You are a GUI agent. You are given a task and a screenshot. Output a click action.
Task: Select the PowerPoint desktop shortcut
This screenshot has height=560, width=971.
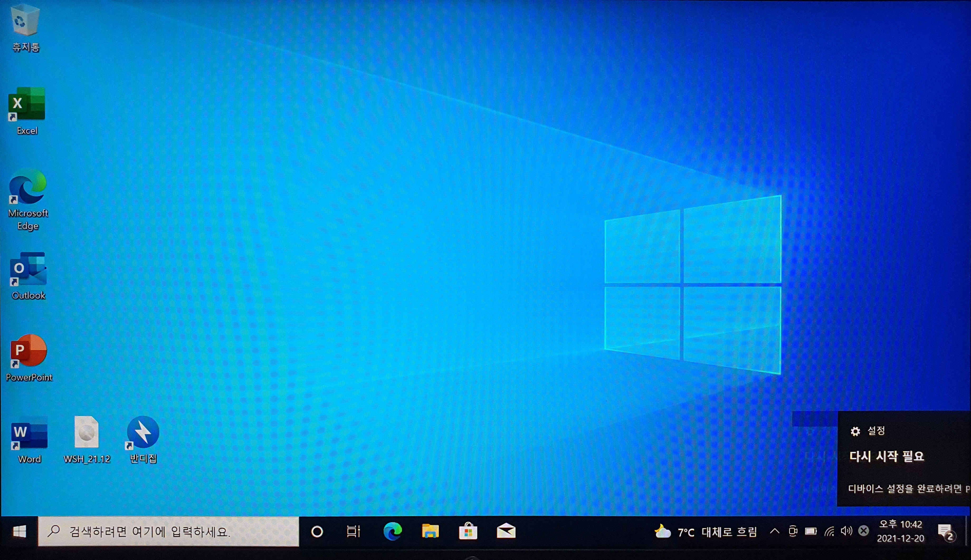[29, 358]
